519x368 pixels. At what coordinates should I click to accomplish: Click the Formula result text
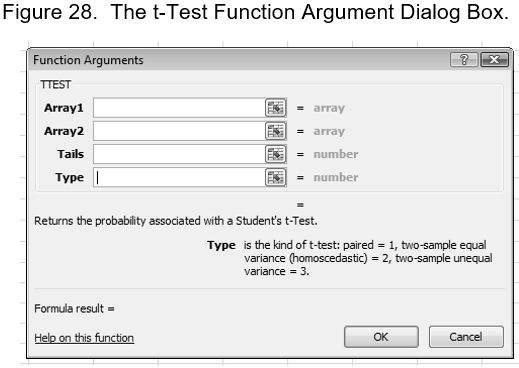(74, 308)
